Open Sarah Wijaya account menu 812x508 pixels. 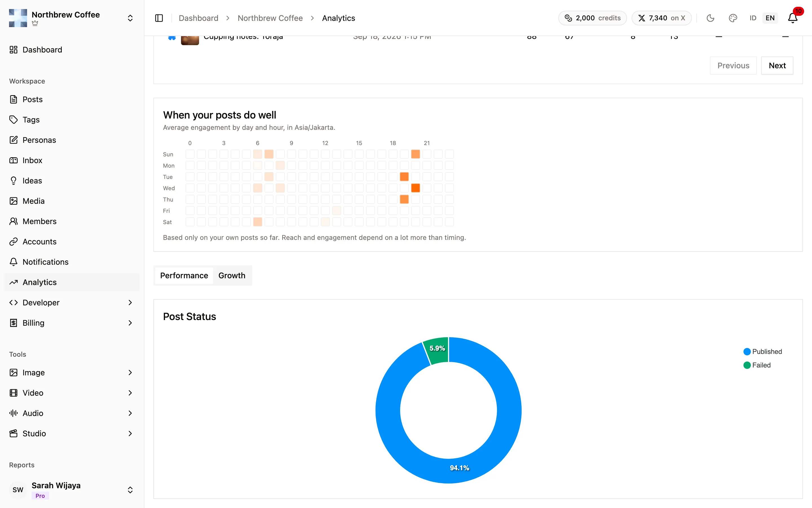click(72, 490)
